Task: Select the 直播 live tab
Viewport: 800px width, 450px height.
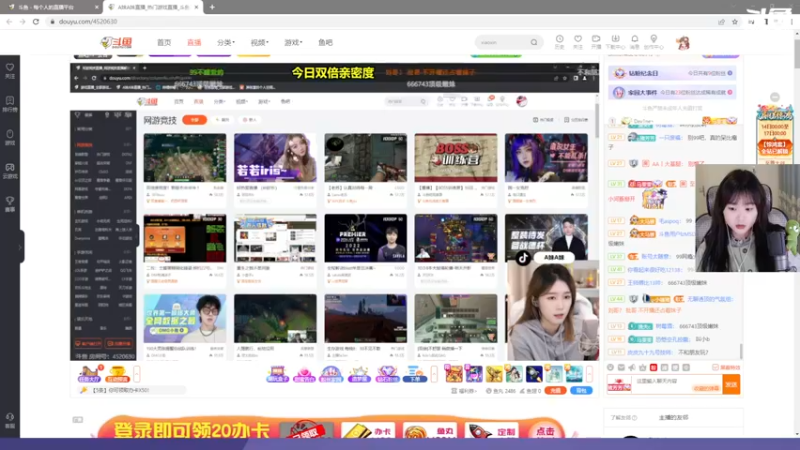Action: click(x=194, y=42)
